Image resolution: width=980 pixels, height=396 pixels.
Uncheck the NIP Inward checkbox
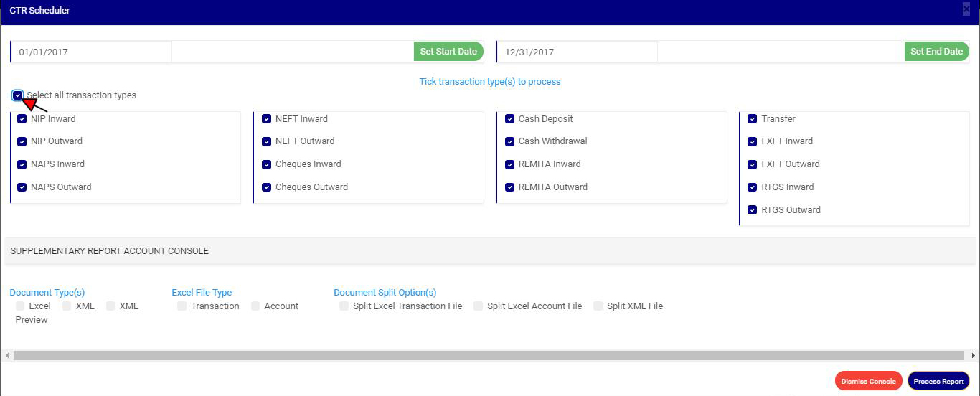[22, 119]
